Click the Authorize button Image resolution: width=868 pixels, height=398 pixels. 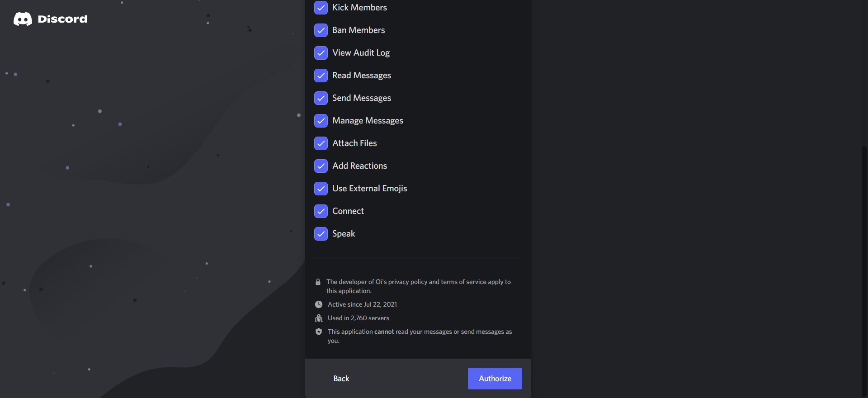click(495, 379)
